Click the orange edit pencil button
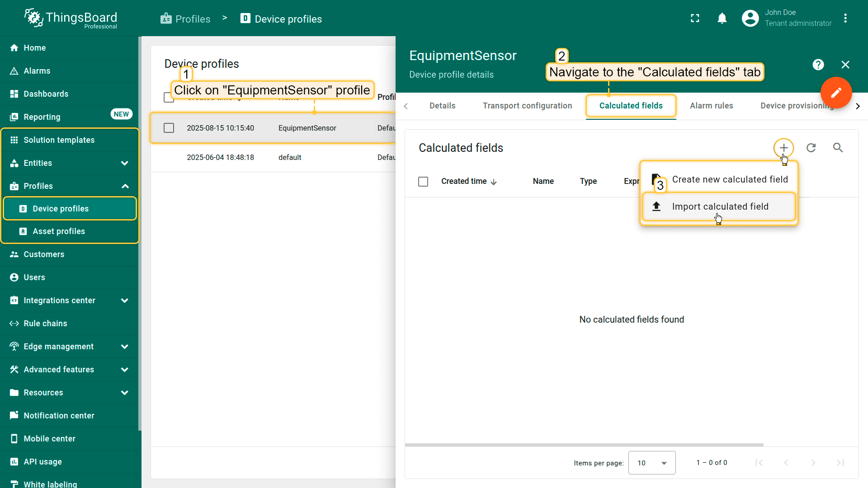The image size is (868, 488). pos(836,93)
